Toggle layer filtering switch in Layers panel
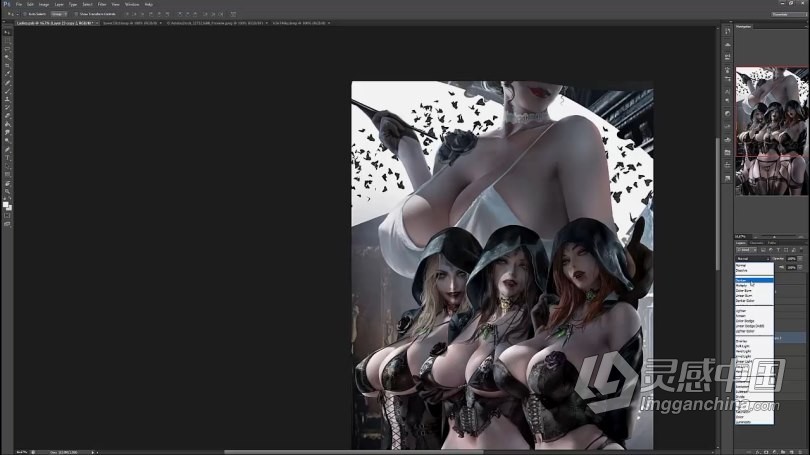The width and height of the screenshot is (810, 455). [801, 250]
